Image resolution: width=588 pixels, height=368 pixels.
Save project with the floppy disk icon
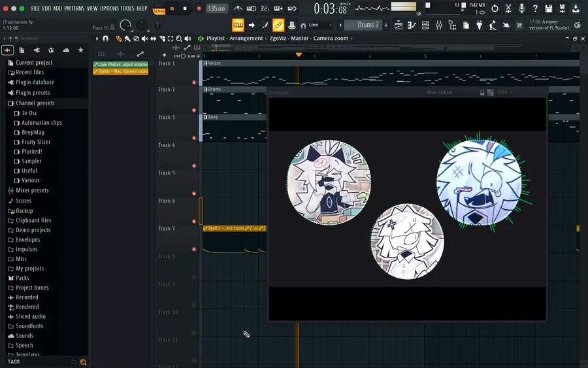(x=549, y=8)
